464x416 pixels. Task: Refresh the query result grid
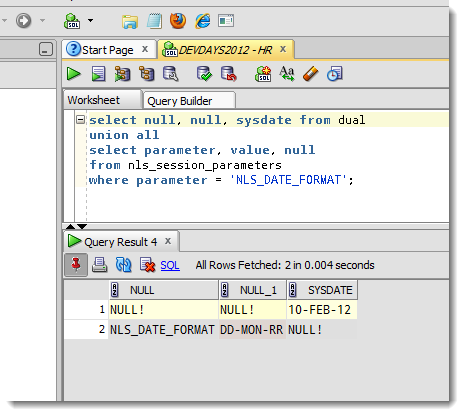pos(123,265)
